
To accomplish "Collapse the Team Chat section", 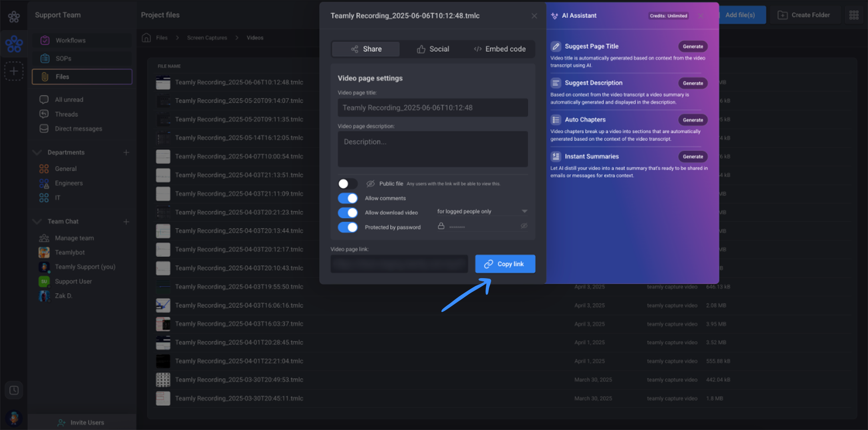I will click(37, 222).
